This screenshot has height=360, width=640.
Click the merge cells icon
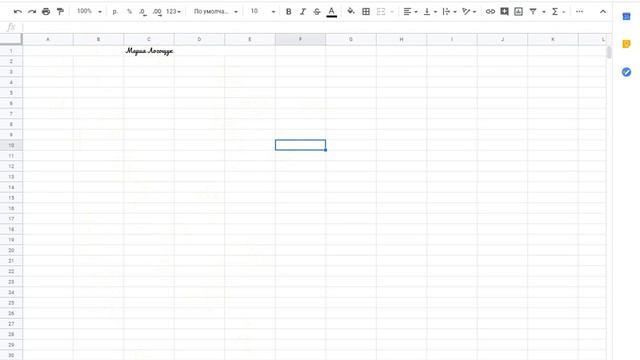point(381,11)
